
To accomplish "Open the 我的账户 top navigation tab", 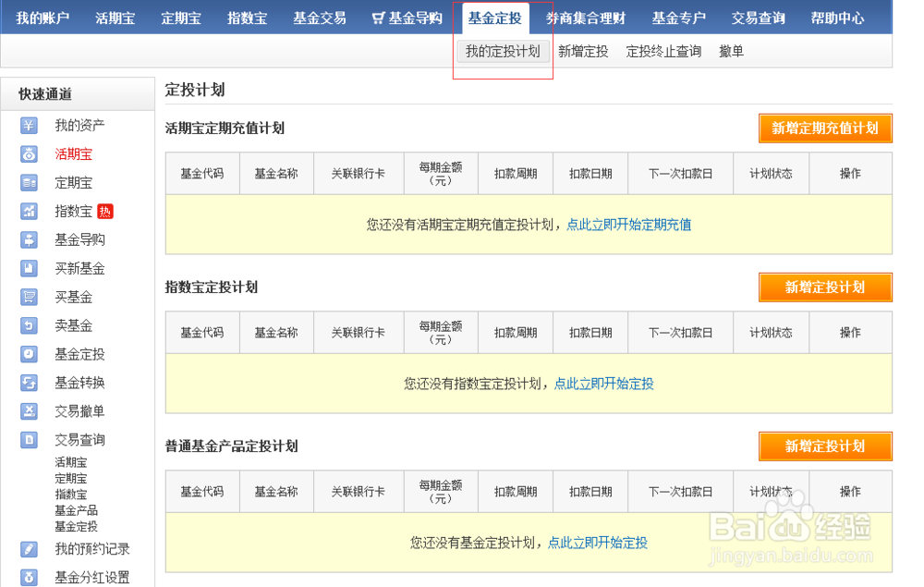I will point(43,18).
